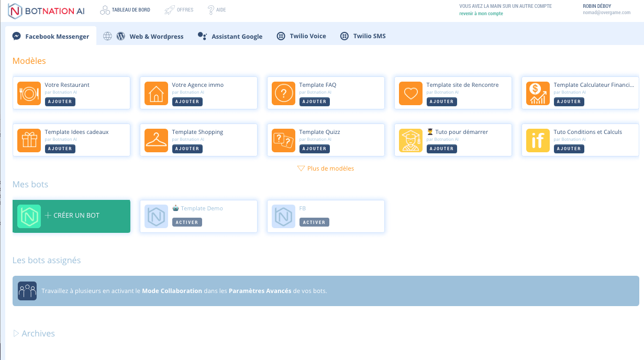Open the Assistant Google tab
Viewport: 644px width, 360px height.
(x=230, y=36)
